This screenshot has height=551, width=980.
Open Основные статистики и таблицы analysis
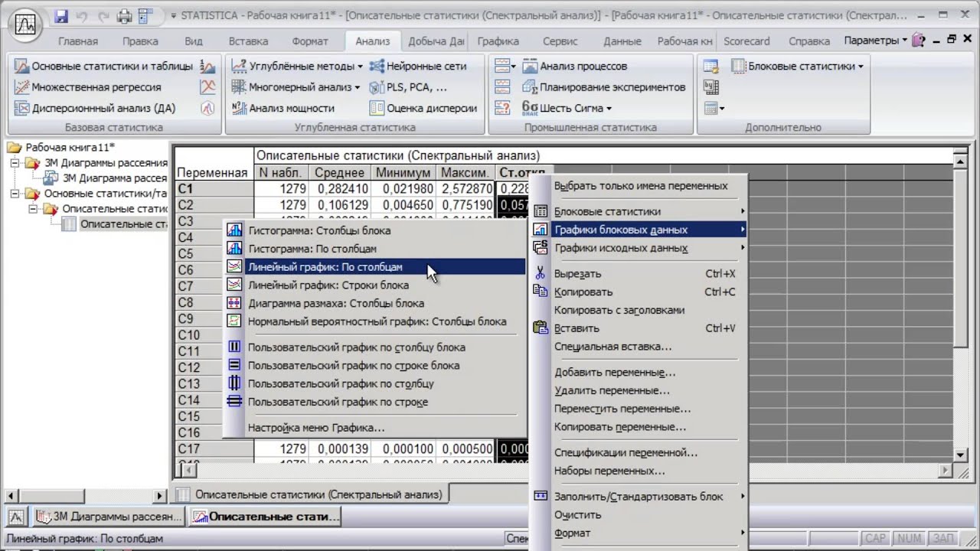pyautogui.click(x=103, y=67)
